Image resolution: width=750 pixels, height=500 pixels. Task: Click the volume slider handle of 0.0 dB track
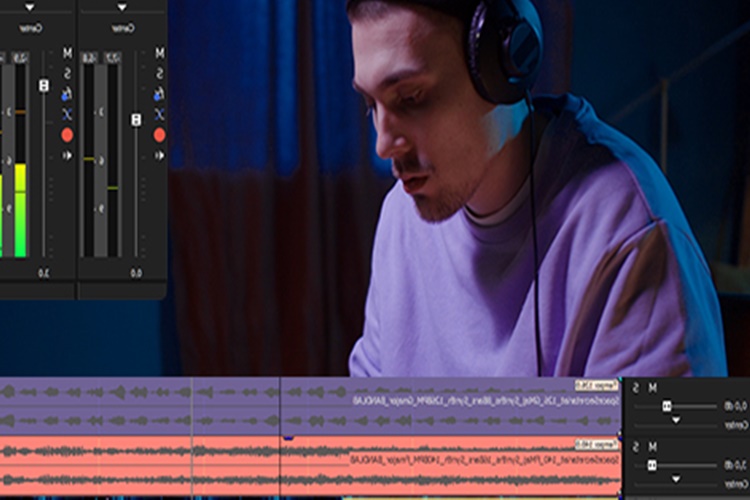pyautogui.click(x=667, y=406)
